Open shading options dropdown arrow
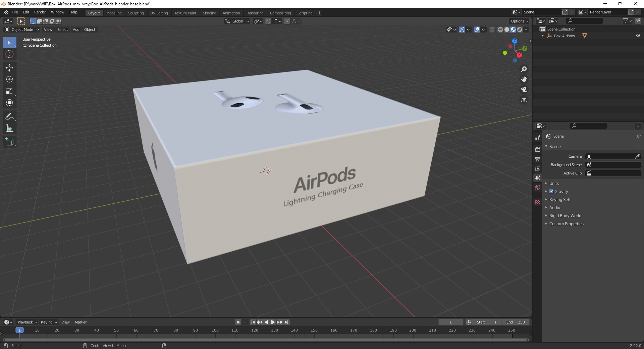The image size is (644, 349). point(526,30)
